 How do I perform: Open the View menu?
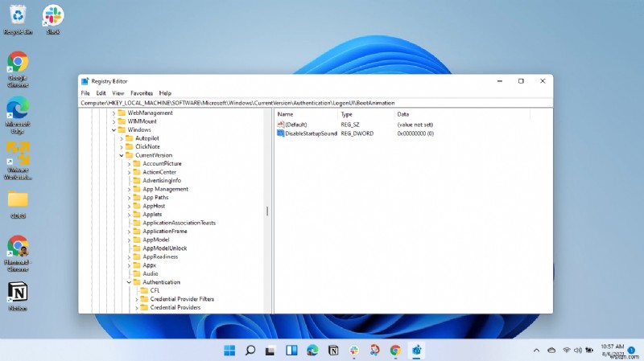click(x=118, y=93)
